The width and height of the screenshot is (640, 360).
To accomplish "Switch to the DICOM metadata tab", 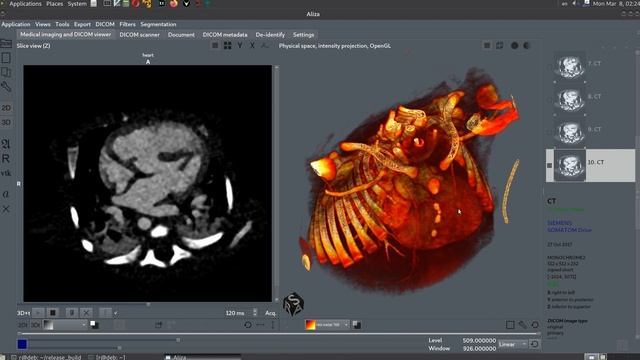I will tap(225, 35).
